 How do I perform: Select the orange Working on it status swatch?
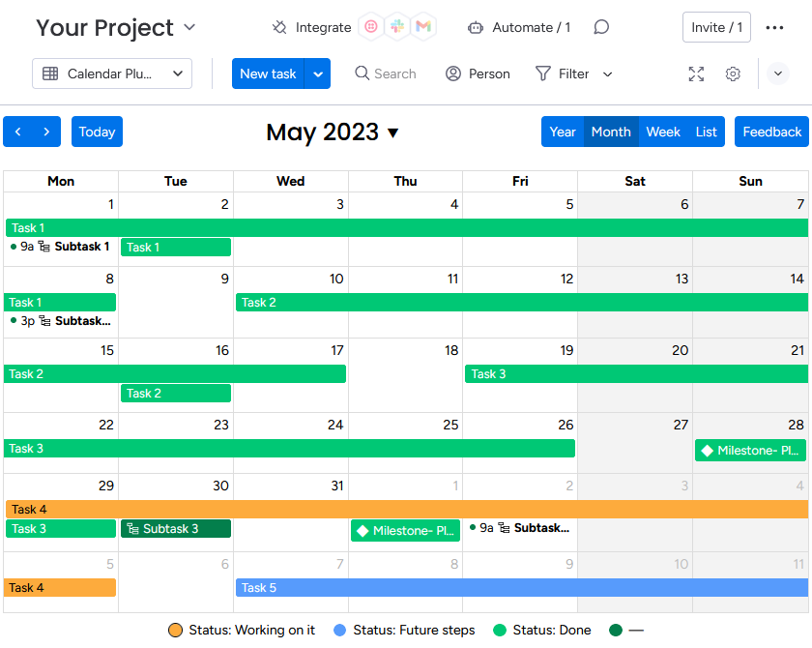click(175, 630)
